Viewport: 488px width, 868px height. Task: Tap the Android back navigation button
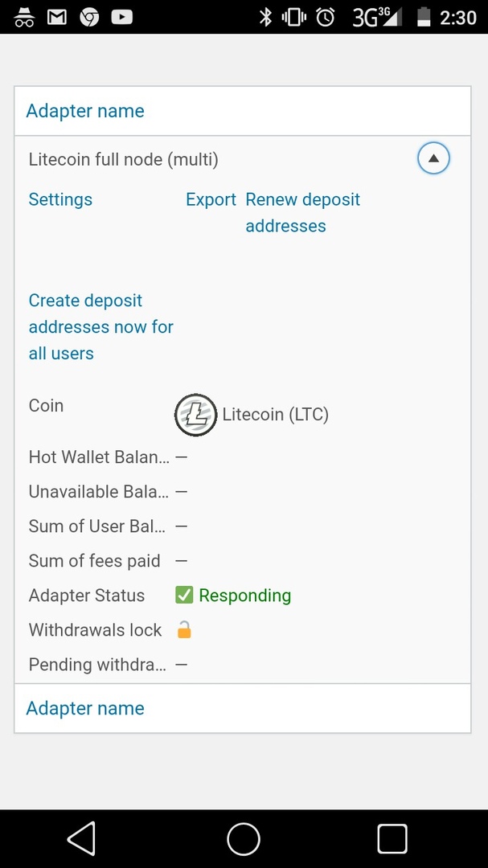tap(81, 838)
